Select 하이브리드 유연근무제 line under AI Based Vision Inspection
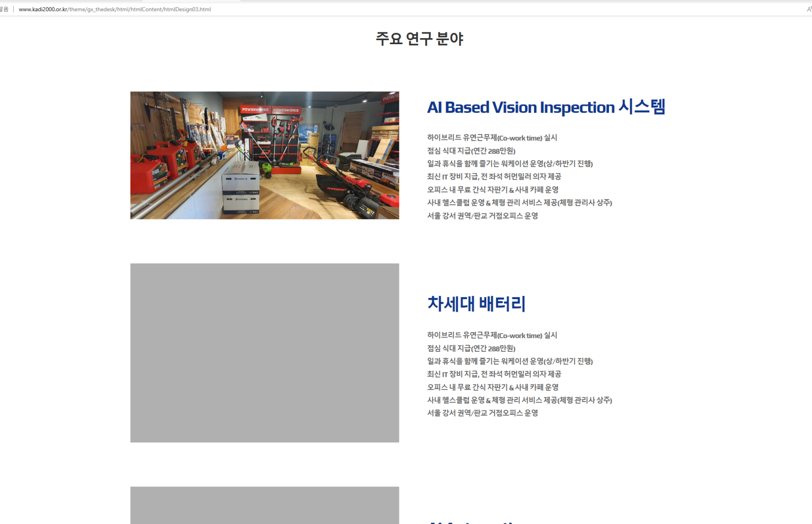 [492, 138]
